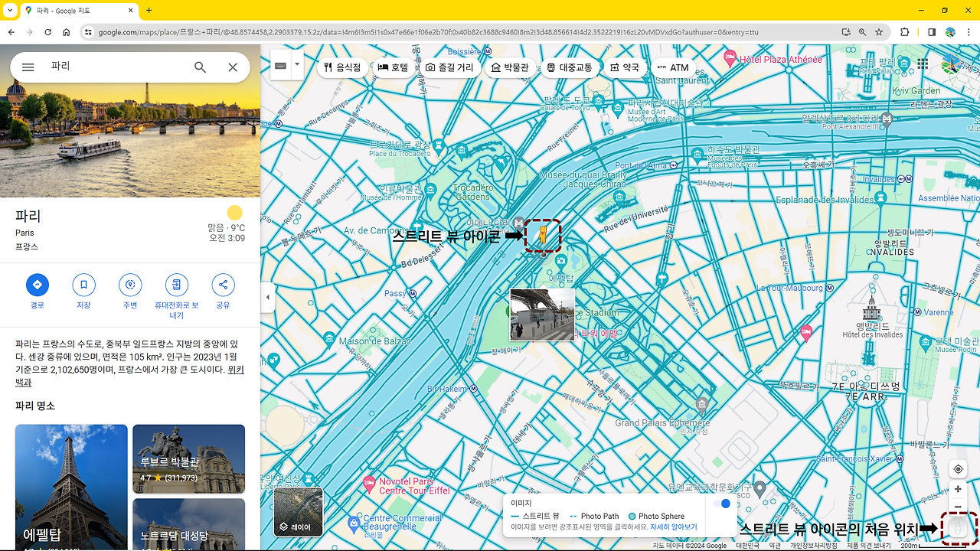
Task: Bookmark this page with star icon
Action: click(879, 32)
